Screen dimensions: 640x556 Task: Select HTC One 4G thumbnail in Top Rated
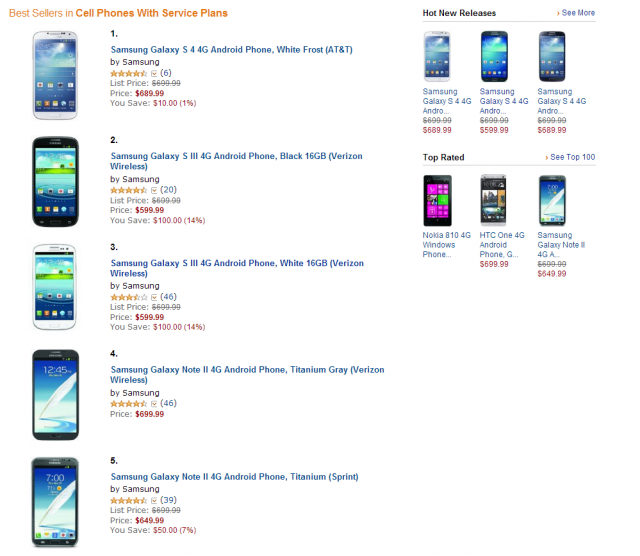click(493, 200)
